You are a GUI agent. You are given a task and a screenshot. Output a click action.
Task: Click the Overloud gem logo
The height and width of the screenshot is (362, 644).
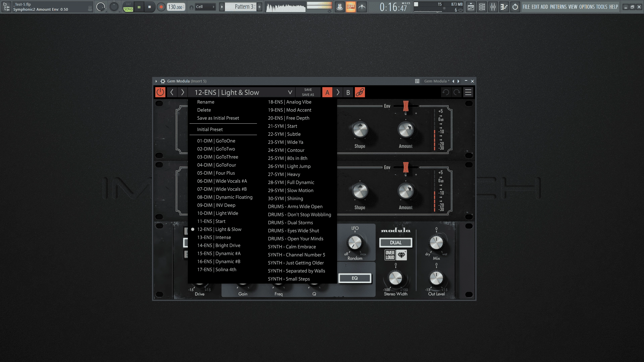tap(396, 255)
